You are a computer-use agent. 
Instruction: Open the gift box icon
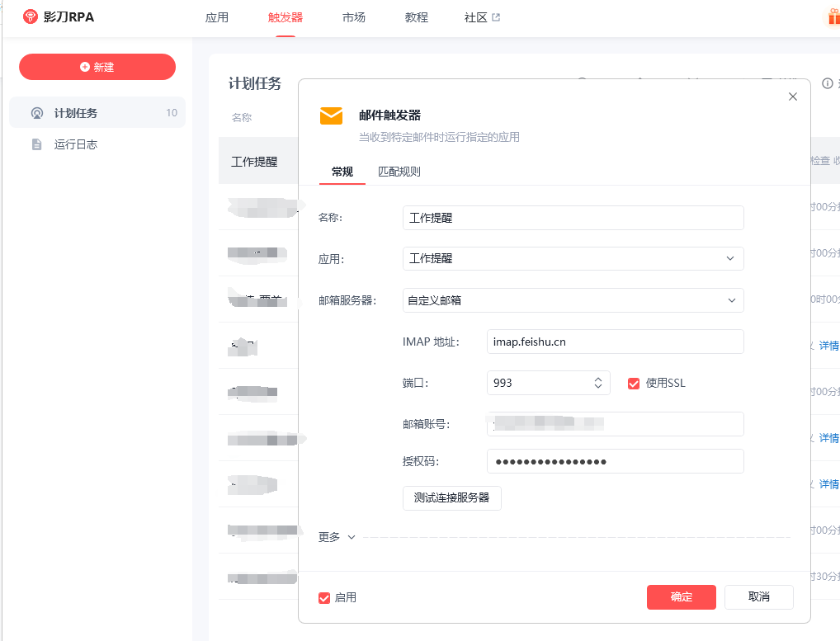(833, 17)
